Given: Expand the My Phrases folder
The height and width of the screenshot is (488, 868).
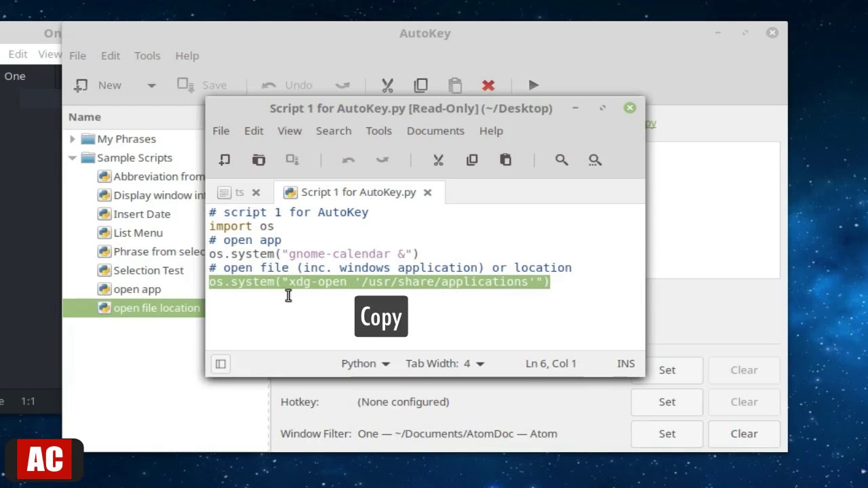Looking at the screenshot, I should [x=73, y=139].
